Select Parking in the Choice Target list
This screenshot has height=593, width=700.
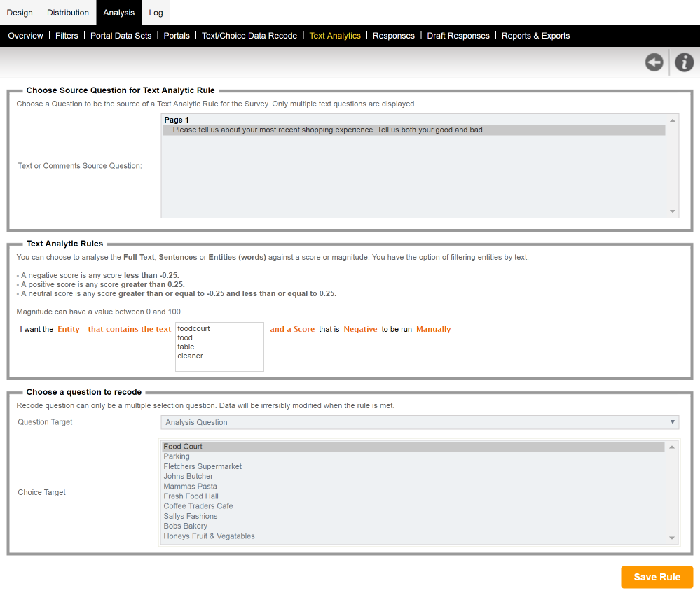[176, 456]
